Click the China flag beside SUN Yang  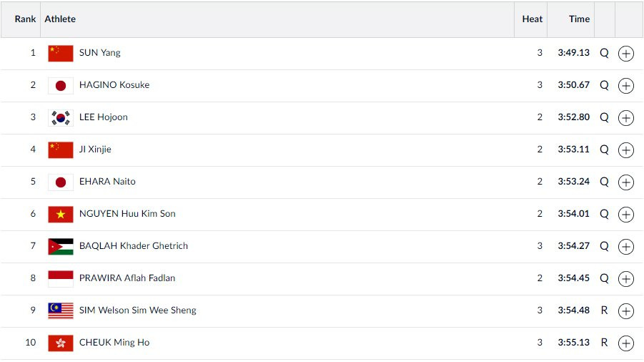point(61,53)
